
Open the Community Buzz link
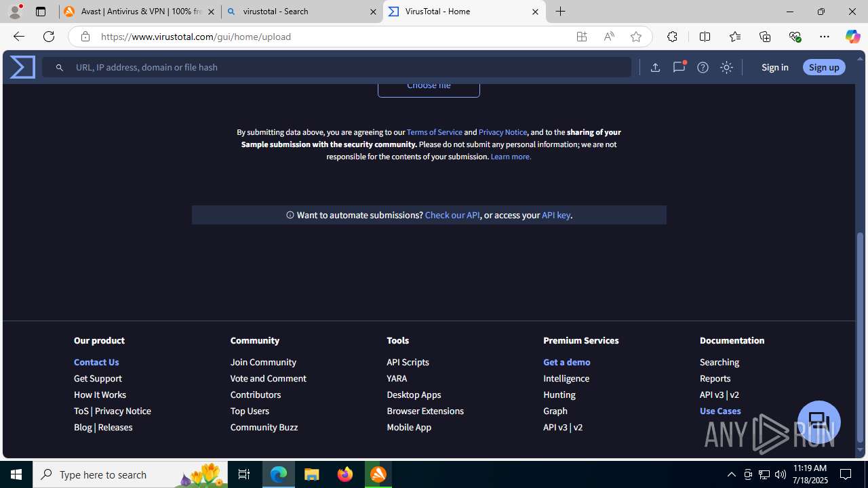pos(264,427)
